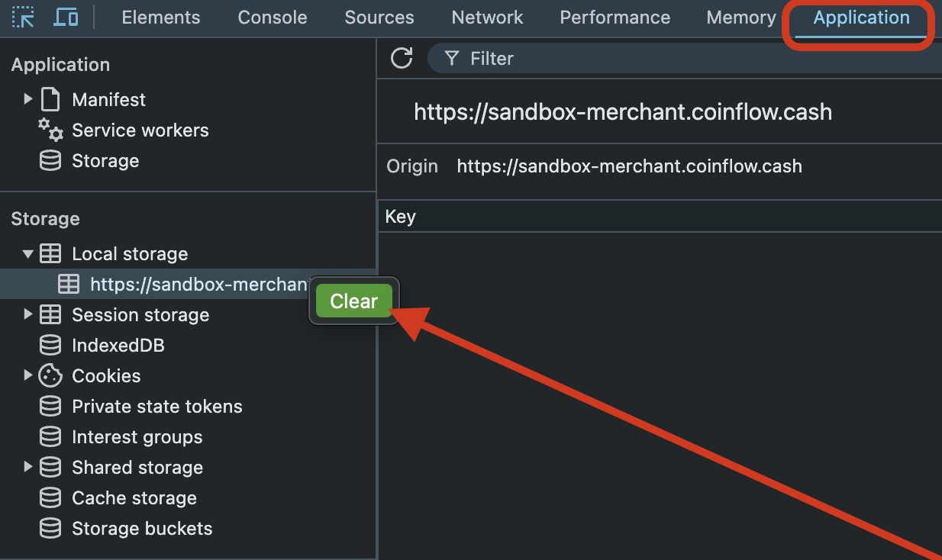Click the Application section heading in sidebar
The height and width of the screenshot is (560, 942).
pyautogui.click(x=60, y=65)
